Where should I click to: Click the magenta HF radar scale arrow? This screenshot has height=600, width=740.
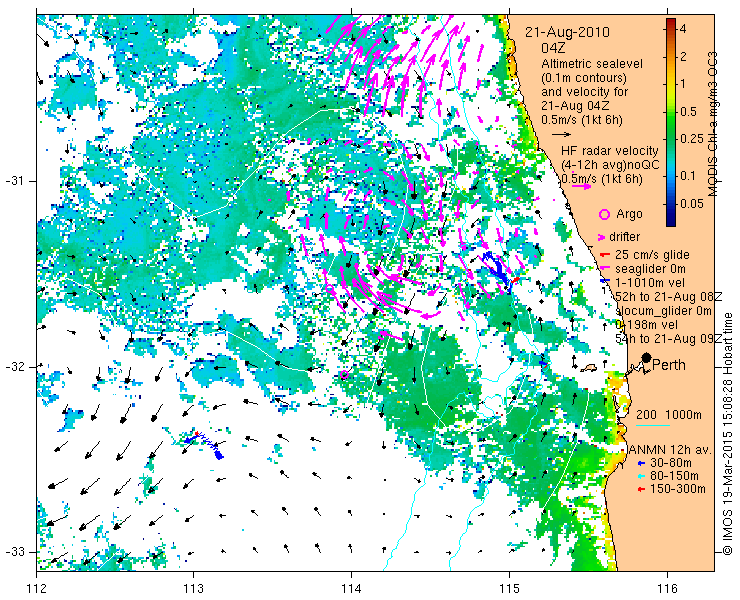581,186
